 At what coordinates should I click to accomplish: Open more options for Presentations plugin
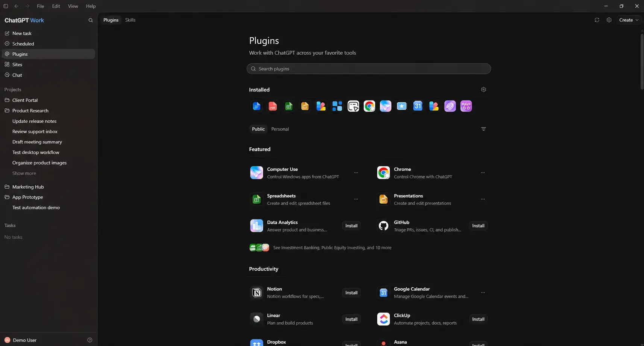(x=483, y=199)
